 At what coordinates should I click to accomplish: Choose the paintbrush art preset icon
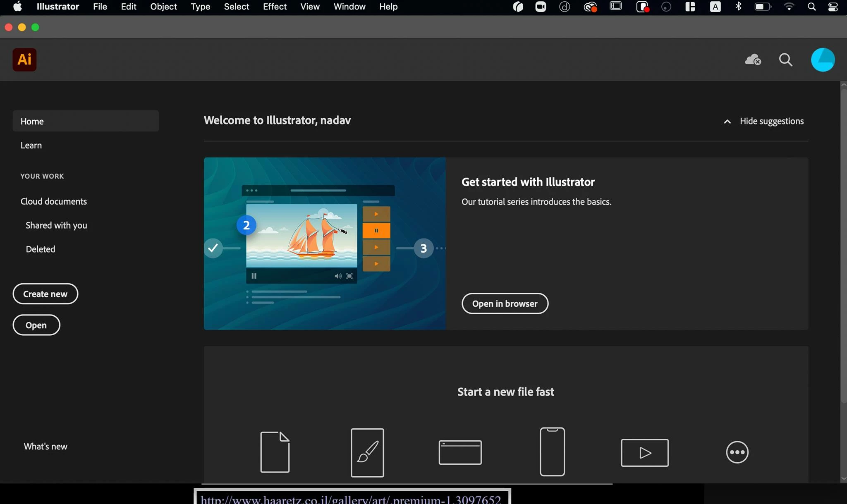(367, 452)
